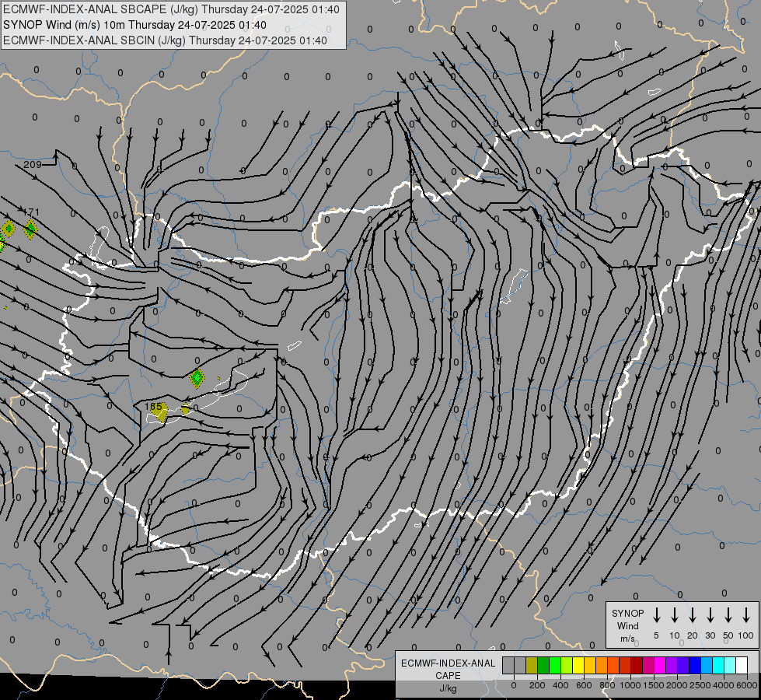The width and height of the screenshot is (761, 700).
Task: Select the pale cyan swatch before white
Action: (x=729, y=665)
